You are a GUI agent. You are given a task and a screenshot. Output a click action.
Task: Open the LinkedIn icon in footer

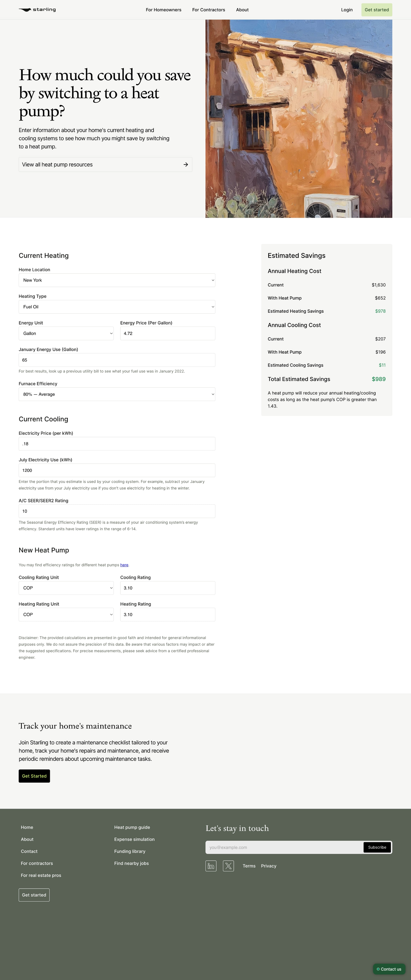[211, 866]
